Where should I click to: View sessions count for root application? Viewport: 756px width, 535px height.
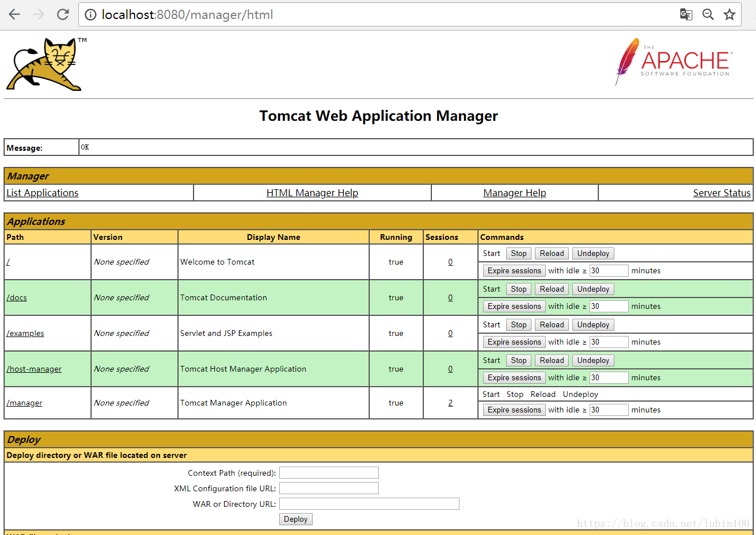click(450, 262)
